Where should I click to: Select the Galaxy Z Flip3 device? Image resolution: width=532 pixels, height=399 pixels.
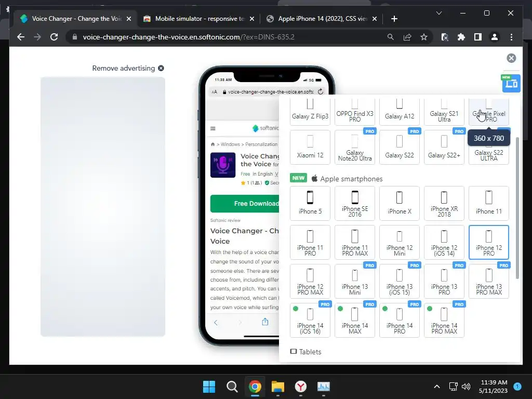coord(310,112)
